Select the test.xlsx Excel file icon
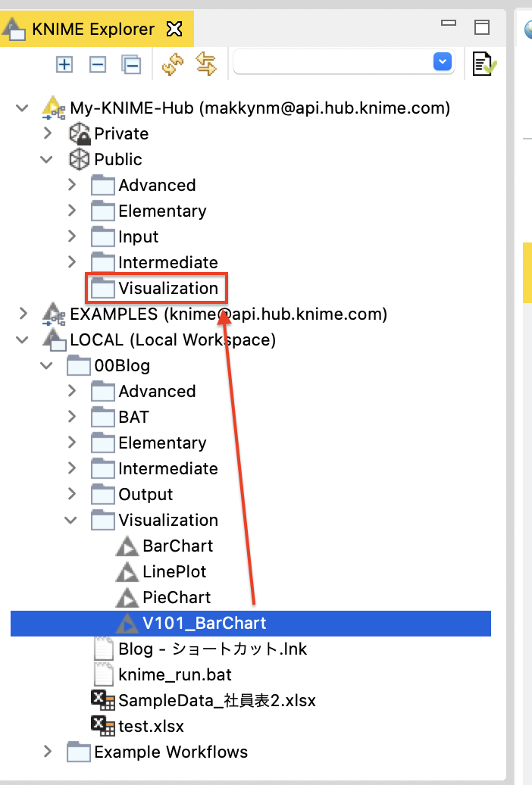The image size is (532, 785). pos(102,725)
